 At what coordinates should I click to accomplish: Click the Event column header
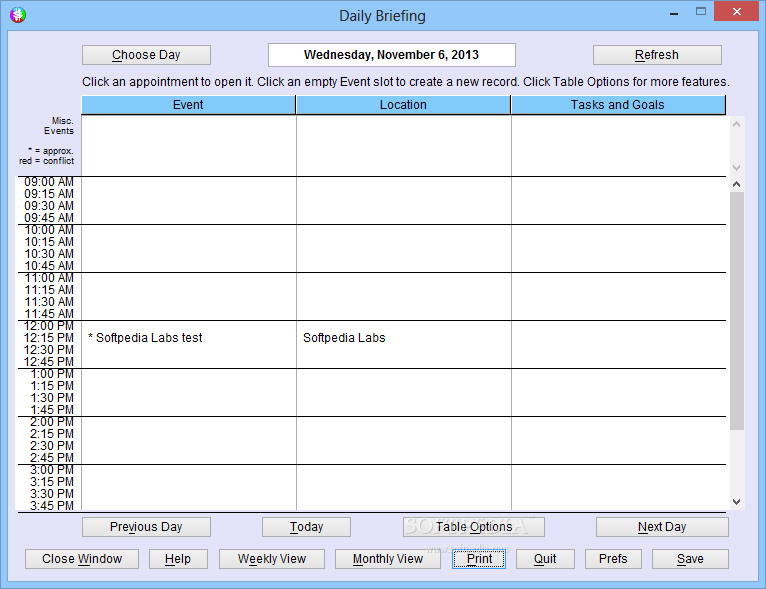point(188,105)
